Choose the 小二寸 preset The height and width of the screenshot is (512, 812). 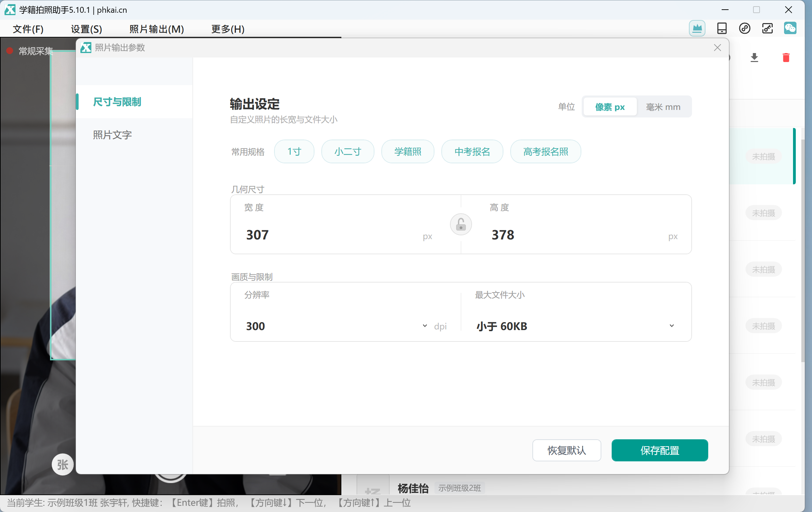(x=348, y=152)
